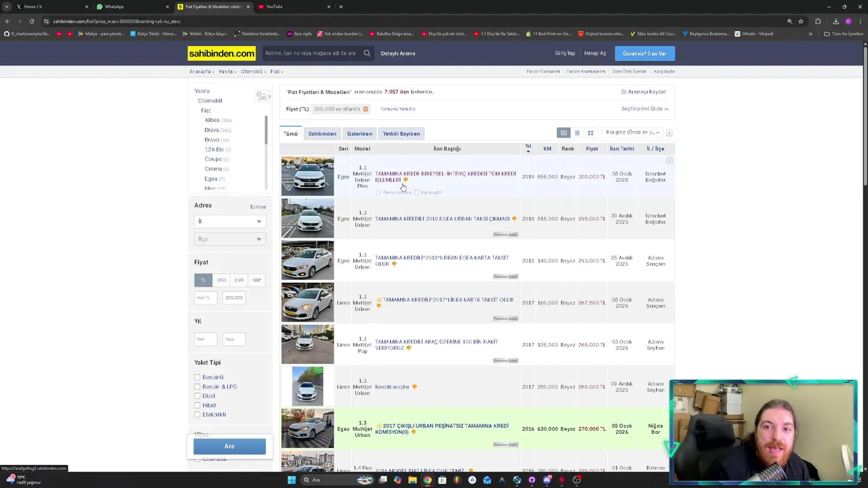Tick the Hibrit fuel checkbox
The width and height of the screenshot is (868, 488).
click(197, 405)
